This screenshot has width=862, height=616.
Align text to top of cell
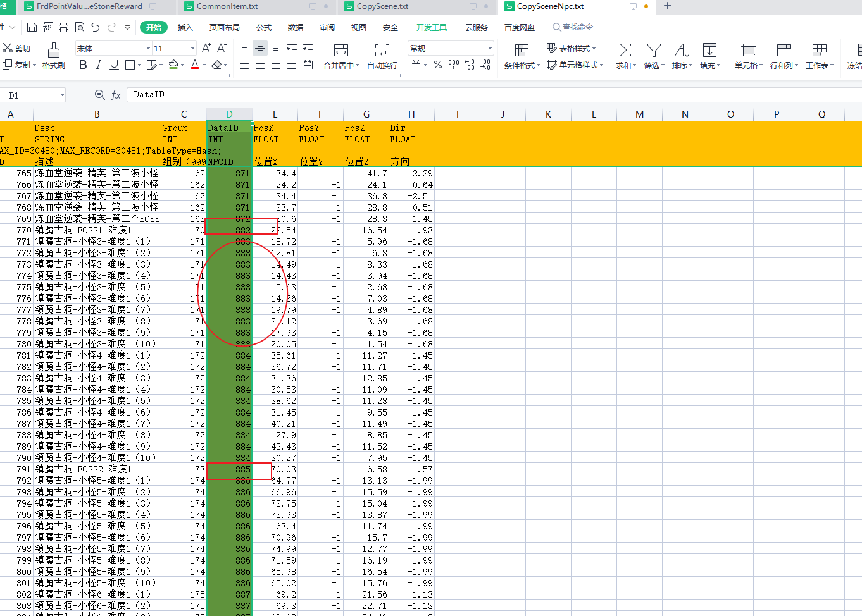244,48
